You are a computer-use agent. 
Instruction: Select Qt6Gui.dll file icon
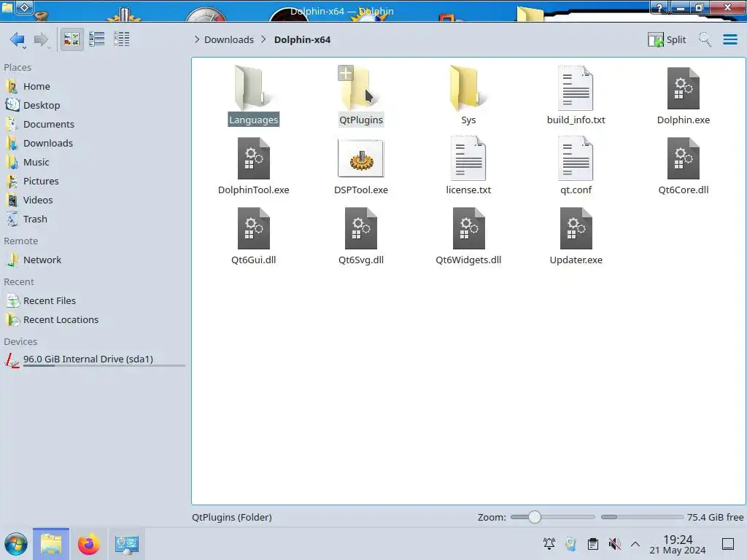[253, 228]
